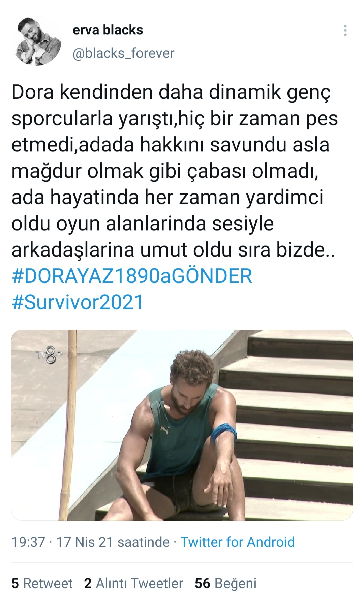Screen dimensions: 364x596
Task: View the 2 Alıntı Tweetler list
Action: click(x=133, y=584)
